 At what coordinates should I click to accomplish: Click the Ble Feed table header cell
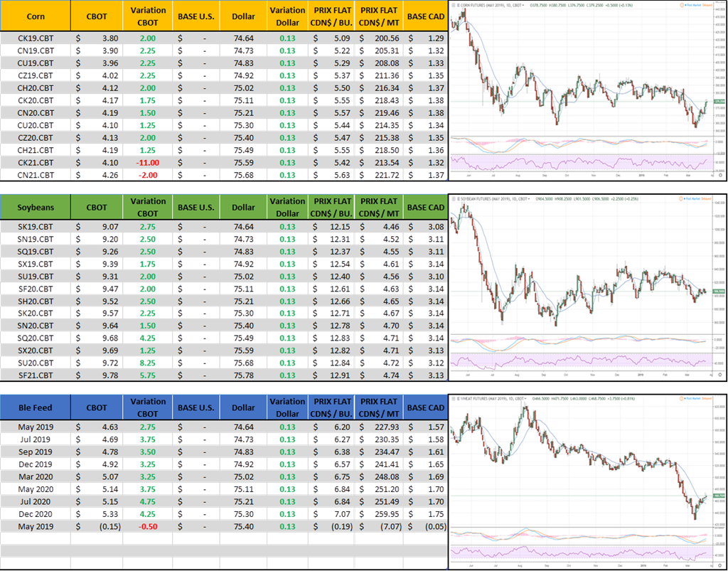(x=35, y=407)
